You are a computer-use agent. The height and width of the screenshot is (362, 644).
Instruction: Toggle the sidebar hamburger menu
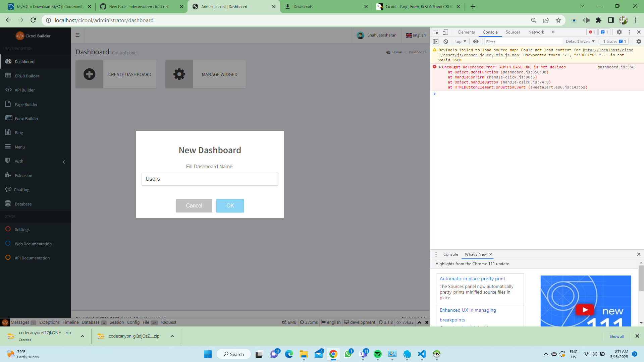[x=77, y=35]
